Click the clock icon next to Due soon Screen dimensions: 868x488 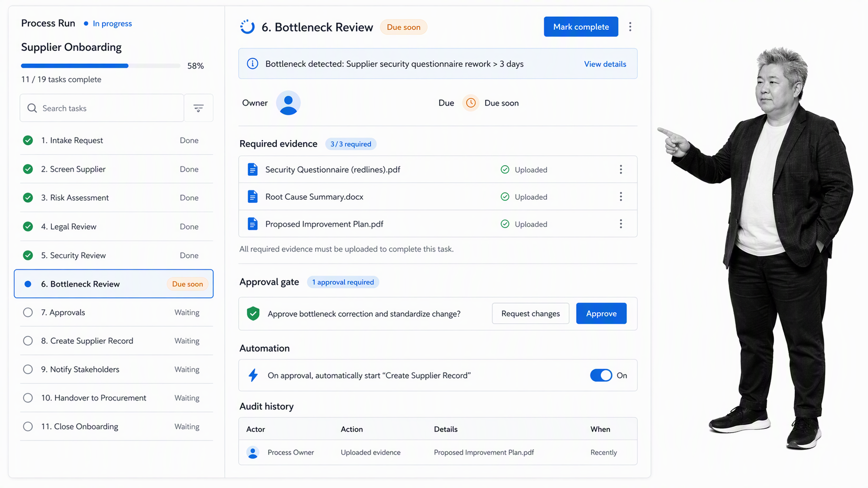click(x=471, y=103)
